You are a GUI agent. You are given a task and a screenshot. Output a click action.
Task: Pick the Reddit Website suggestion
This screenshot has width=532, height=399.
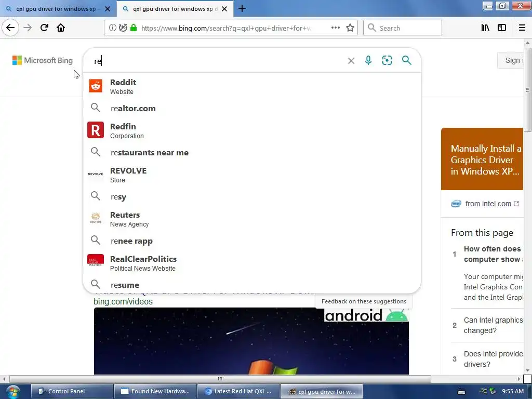coord(252,86)
